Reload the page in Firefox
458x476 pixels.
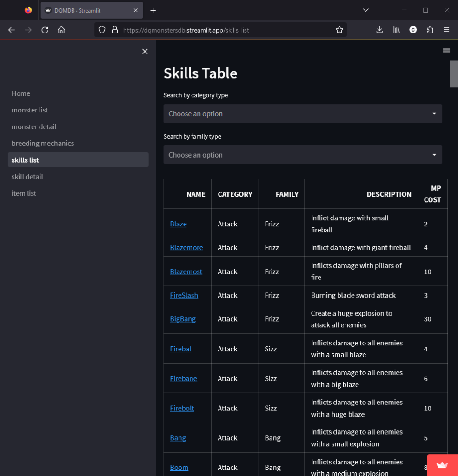(x=45, y=30)
